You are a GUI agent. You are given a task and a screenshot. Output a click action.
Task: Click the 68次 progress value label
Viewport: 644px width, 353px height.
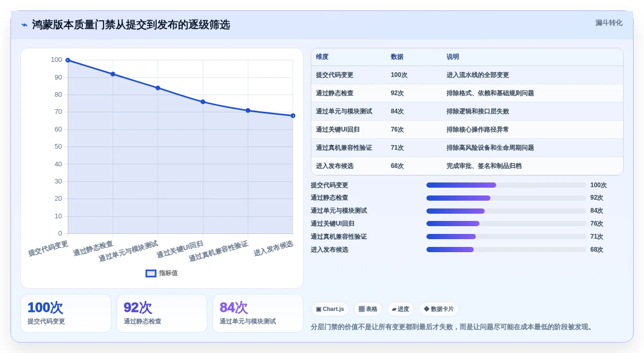[597, 250]
